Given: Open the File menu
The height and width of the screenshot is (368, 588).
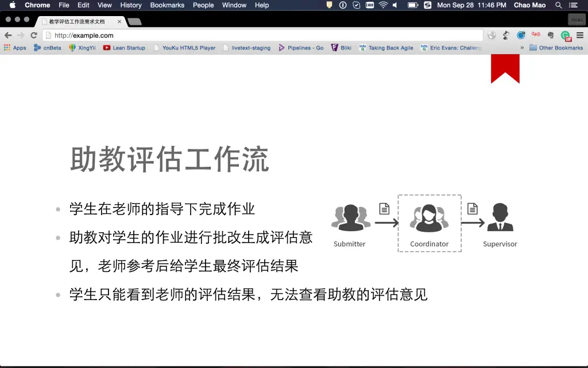Looking at the screenshot, I should [64, 5].
